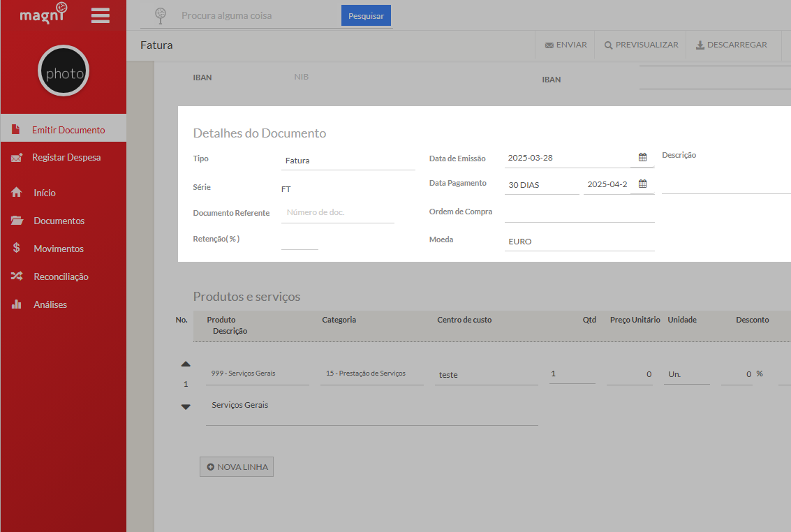Open the Tipo dropdown showing Fatura
The height and width of the screenshot is (532, 791).
pyautogui.click(x=348, y=161)
